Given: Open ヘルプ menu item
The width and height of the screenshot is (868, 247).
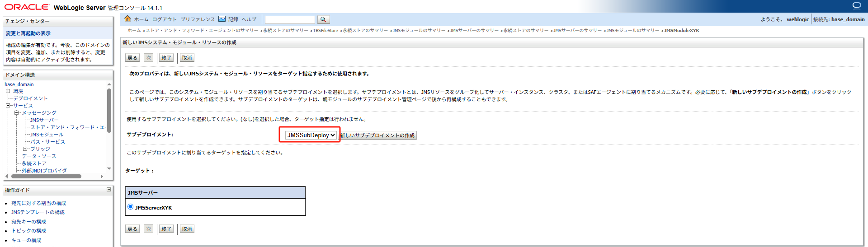Looking at the screenshot, I should pos(249,19).
